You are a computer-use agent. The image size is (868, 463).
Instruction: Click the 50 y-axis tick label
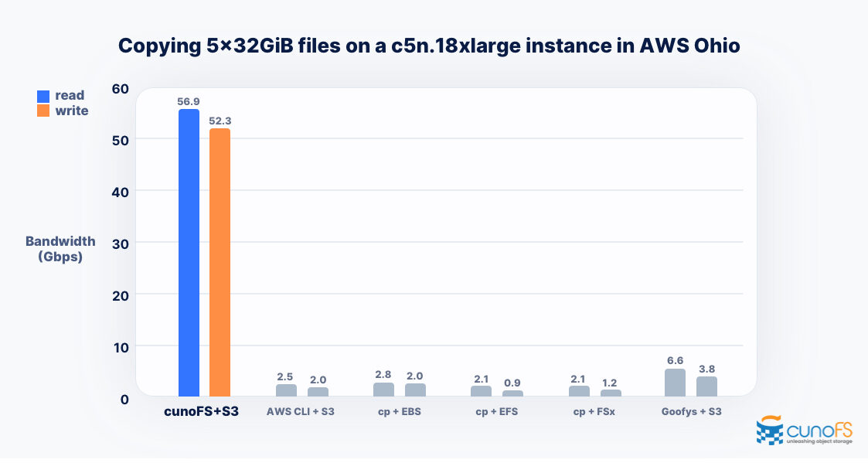(x=120, y=140)
